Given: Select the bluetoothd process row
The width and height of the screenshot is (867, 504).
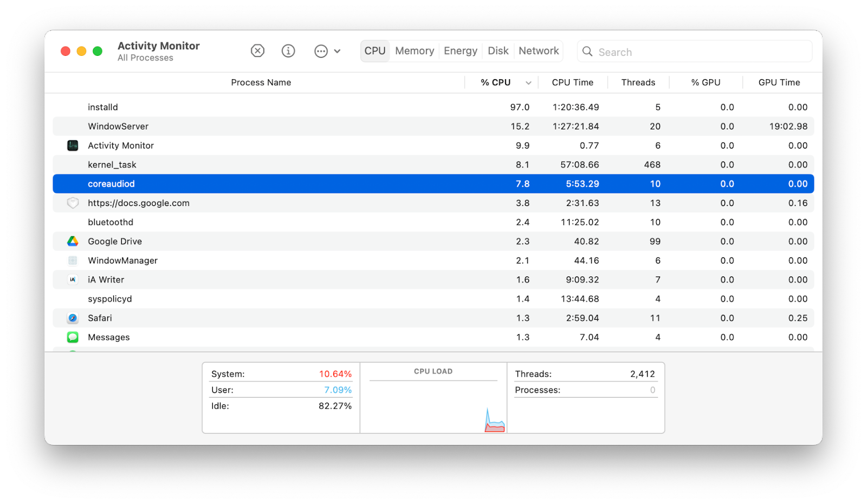Looking at the screenshot, I should (433, 222).
